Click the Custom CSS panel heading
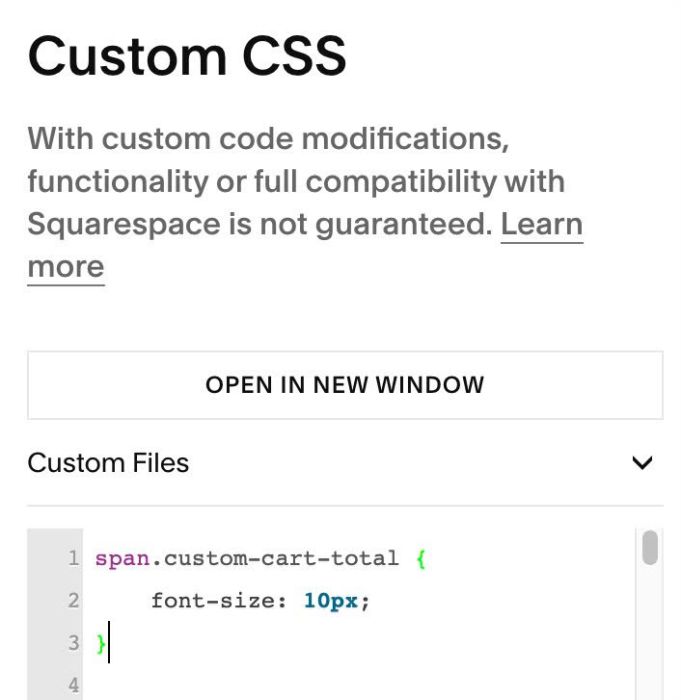 (x=187, y=56)
